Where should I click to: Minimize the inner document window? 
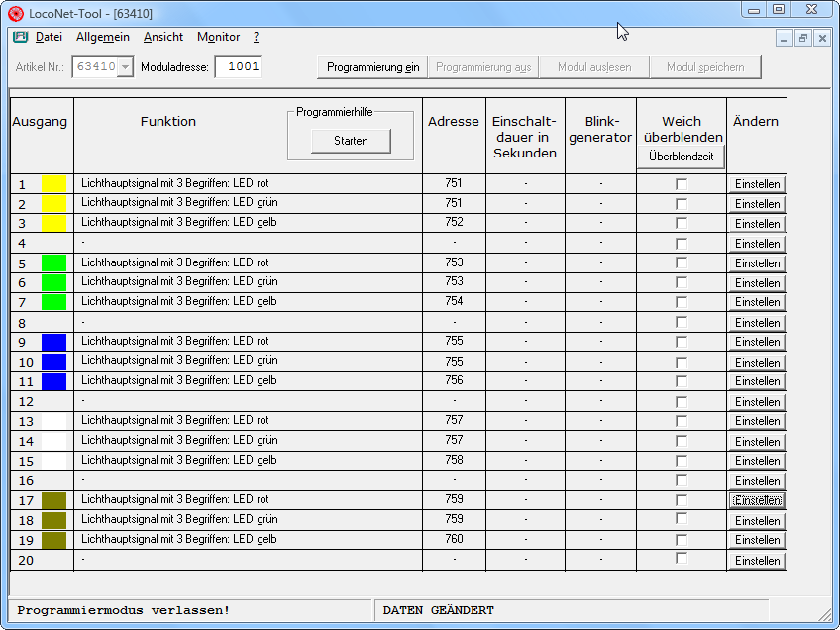(x=784, y=38)
